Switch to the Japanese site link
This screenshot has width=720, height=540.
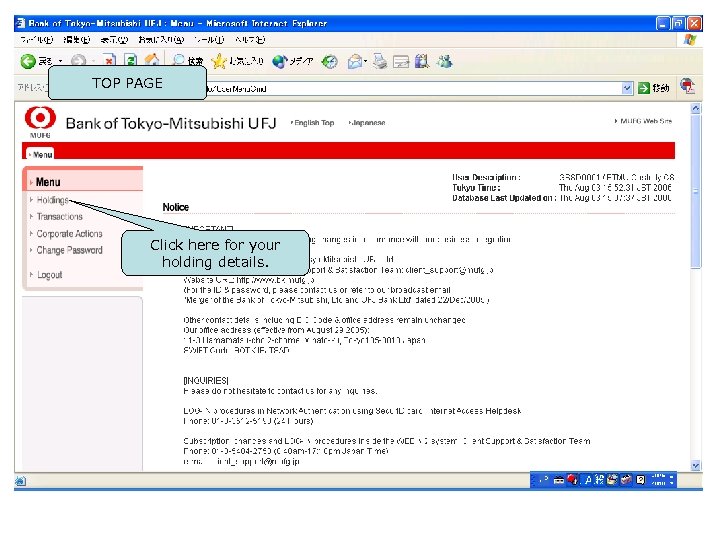367,123
